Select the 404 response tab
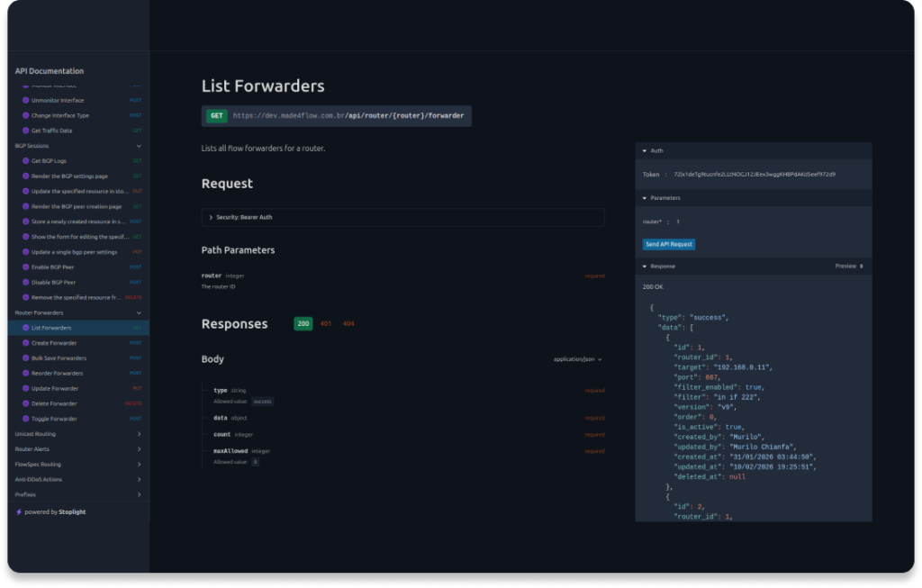Viewport: 922px width, 588px height. click(348, 323)
